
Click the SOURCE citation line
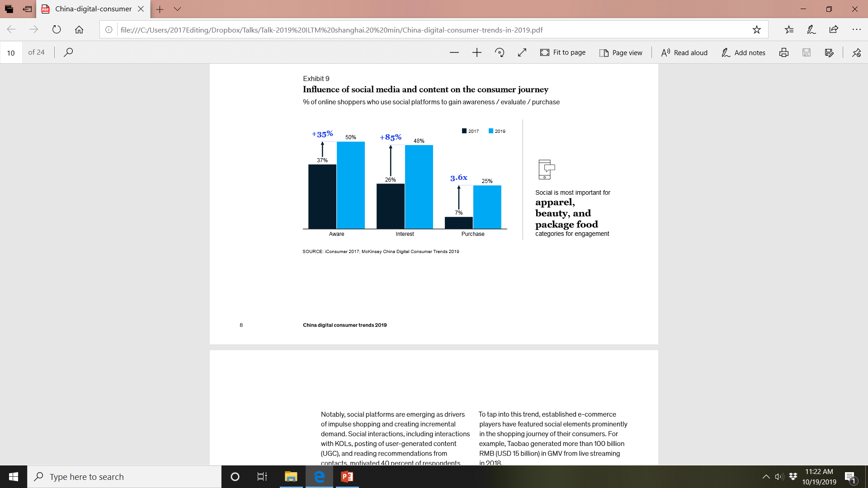(x=381, y=252)
